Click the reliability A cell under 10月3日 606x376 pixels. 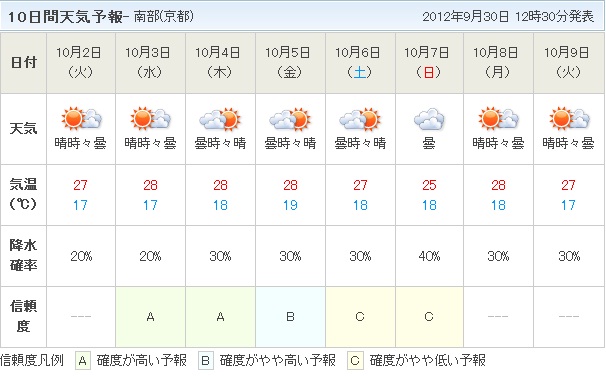(x=151, y=317)
